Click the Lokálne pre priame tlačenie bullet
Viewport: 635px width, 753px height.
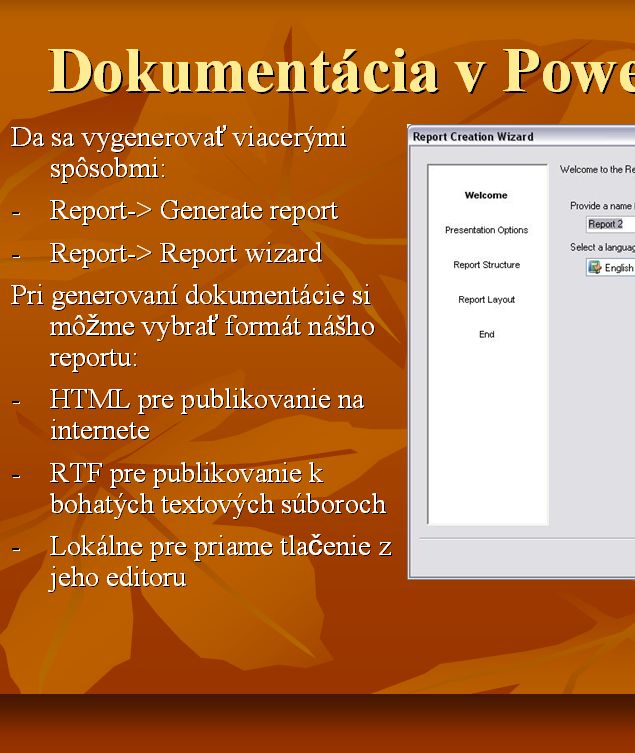(x=220, y=561)
